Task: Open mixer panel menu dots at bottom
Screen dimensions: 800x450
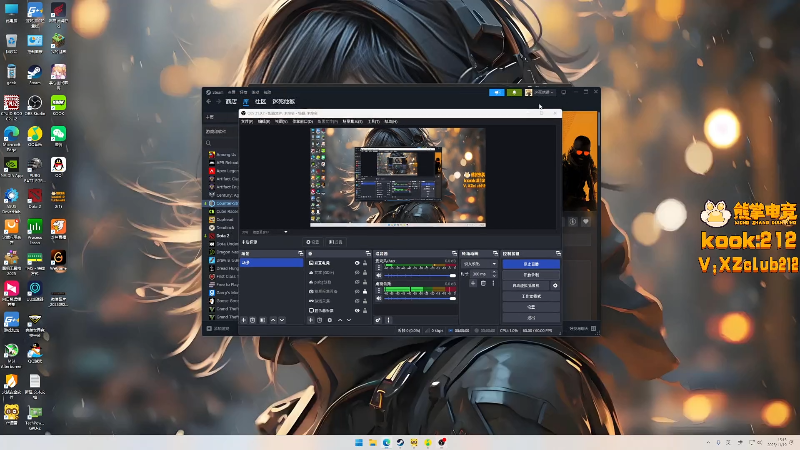Action: click(x=388, y=320)
